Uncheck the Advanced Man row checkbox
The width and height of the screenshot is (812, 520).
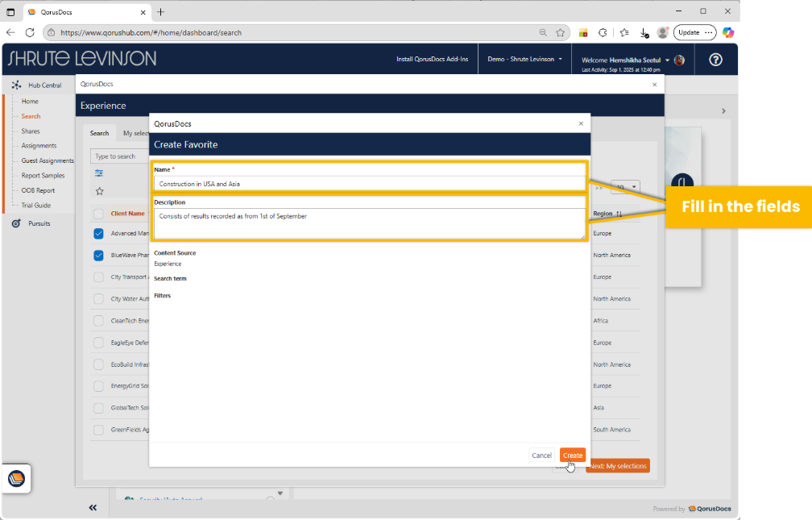(98, 234)
